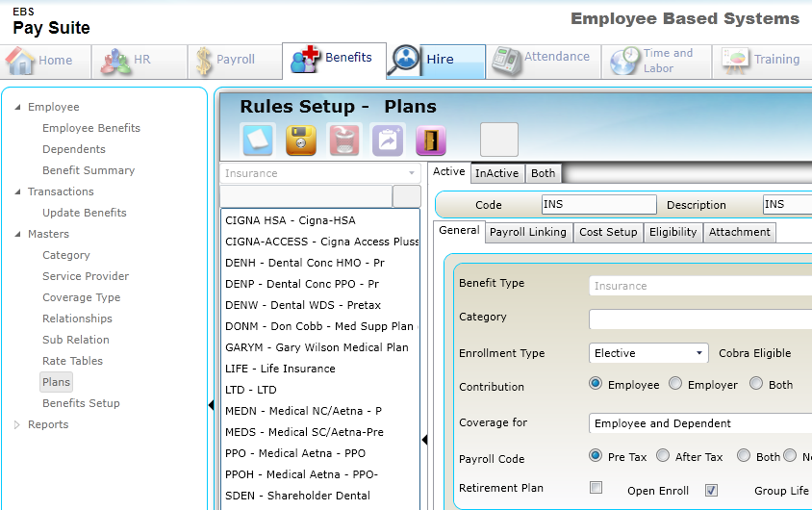Select the Employer contribution radio button
Screen dimensions: 812x510
[x=675, y=384]
